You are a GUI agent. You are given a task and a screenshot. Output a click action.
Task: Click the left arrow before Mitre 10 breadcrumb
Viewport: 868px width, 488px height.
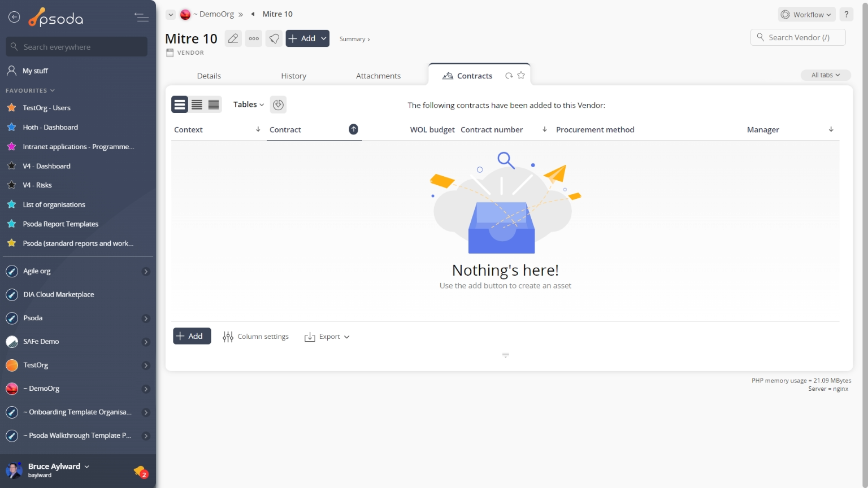coord(253,14)
